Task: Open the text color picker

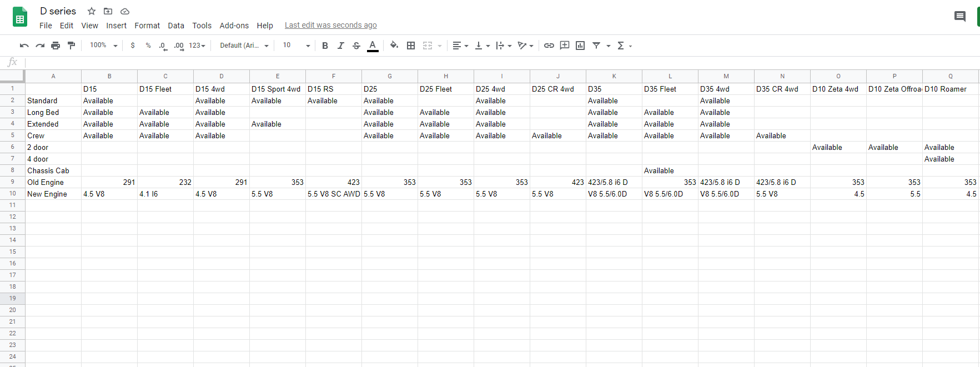Action: [x=373, y=46]
